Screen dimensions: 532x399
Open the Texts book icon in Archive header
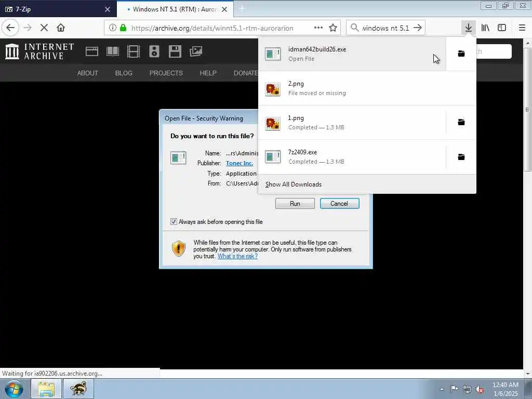pos(113,51)
